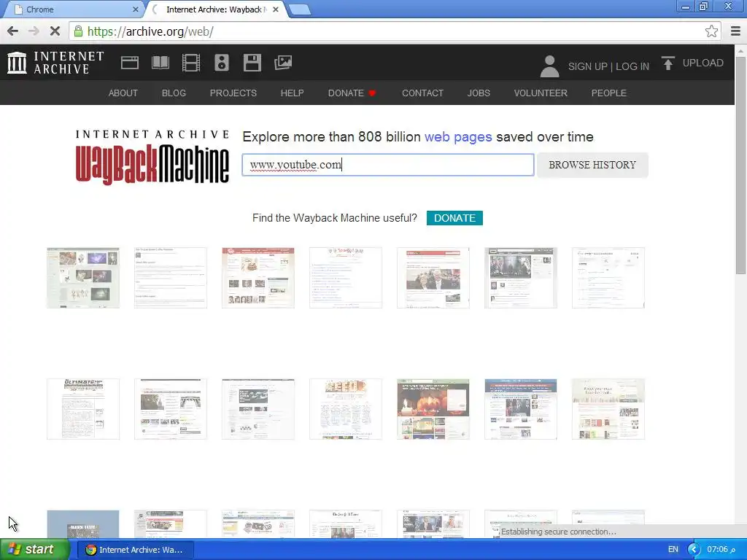Click the green padlock security icon
Image resolution: width=747 pixels, height=560 pixels.
[78, 31]
